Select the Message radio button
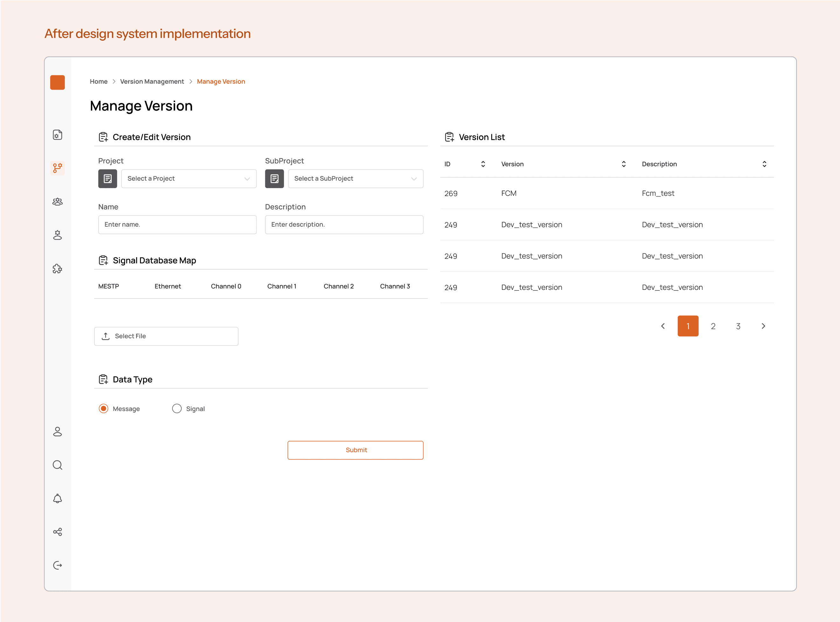 point(104,408)
